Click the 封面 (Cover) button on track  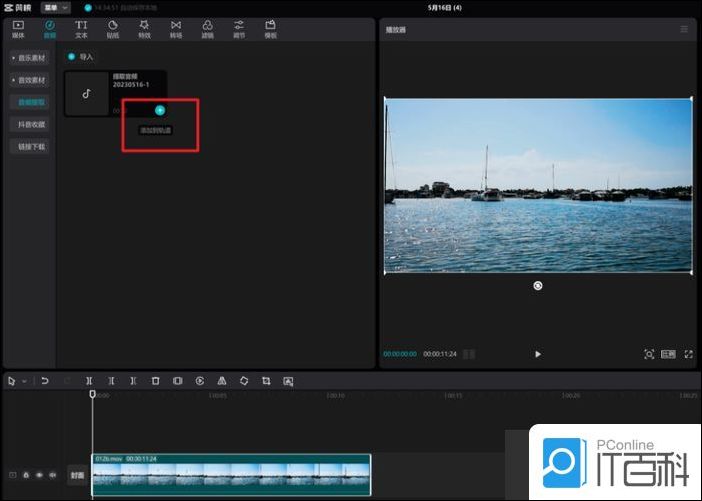pos(77,476)
